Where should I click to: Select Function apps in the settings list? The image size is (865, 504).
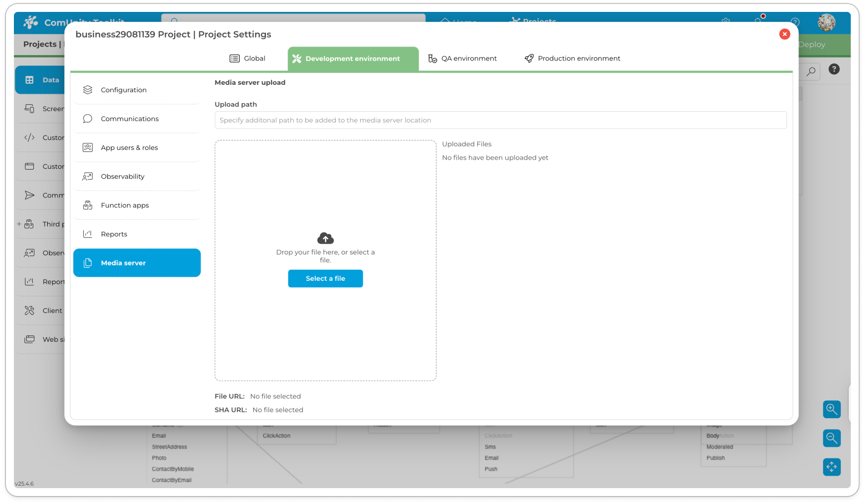pyautogui.click(x=125, y=205)
